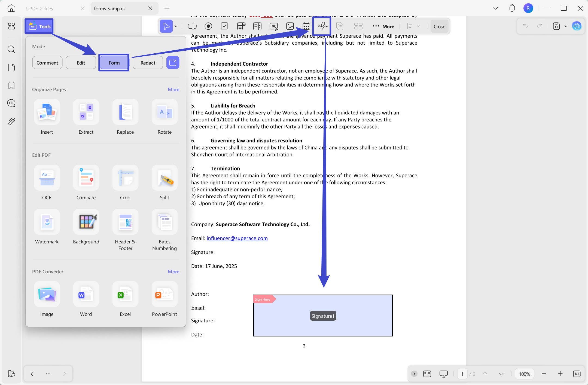Open the Replace pages tool
Image resolution: width=588 pixels, height=385 pixels.
[x=125, y=117]
